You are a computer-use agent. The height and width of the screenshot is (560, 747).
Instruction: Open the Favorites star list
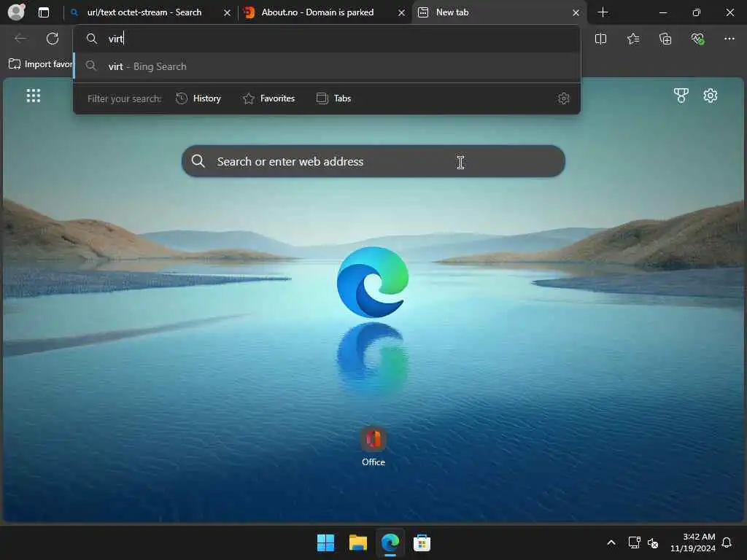633,39
